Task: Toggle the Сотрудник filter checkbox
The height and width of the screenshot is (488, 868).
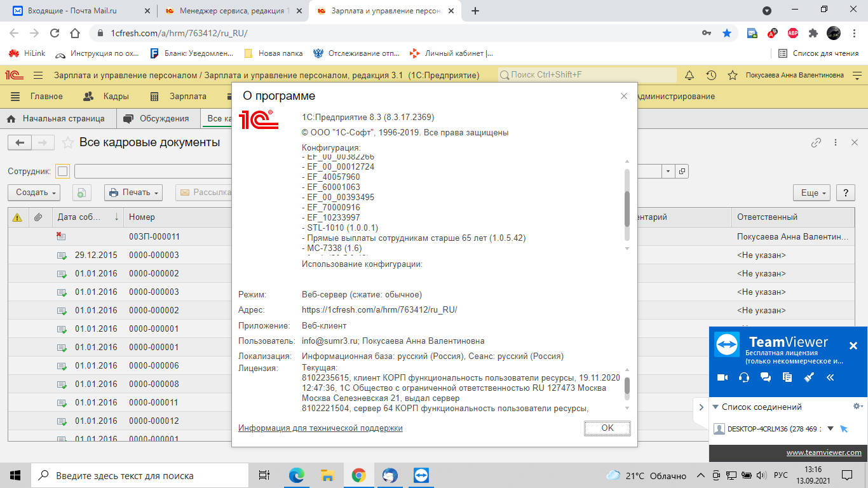Action: (62, 171)
